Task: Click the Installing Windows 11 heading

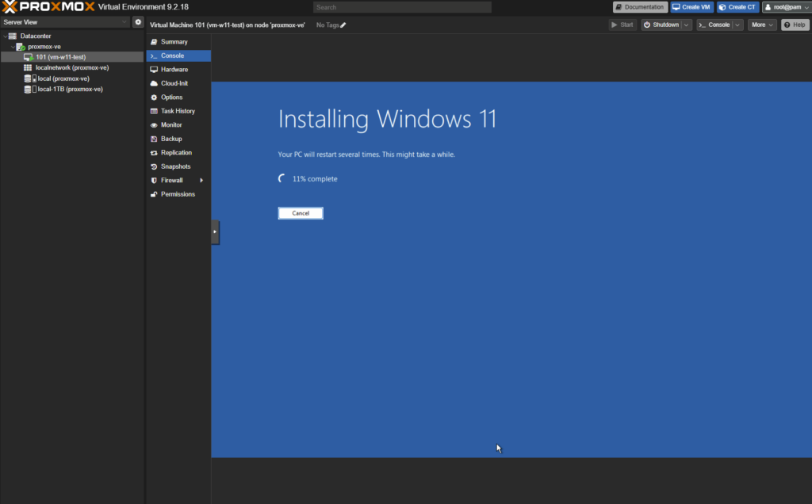Action: [x=387, y=120]
